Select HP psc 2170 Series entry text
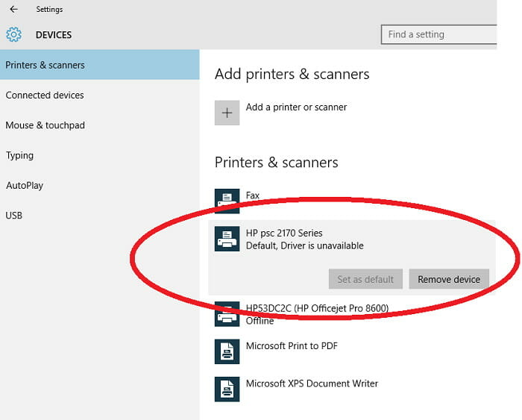The height and width of the screenshot is (420, 522). (x=284, y=233)
